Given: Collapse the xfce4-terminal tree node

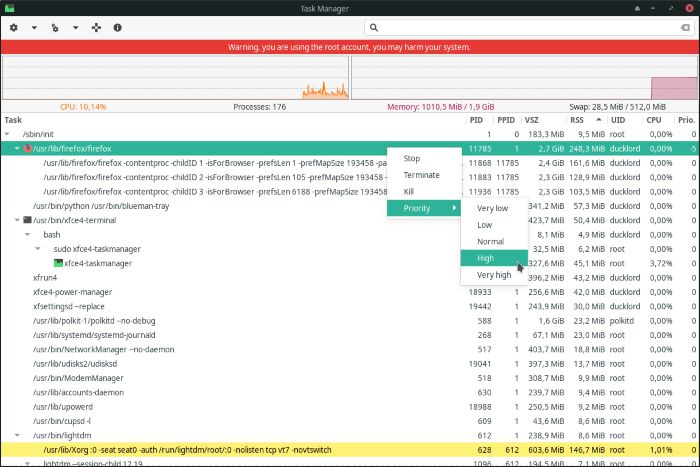Looking at the screenshot, I should click(17, 220).
